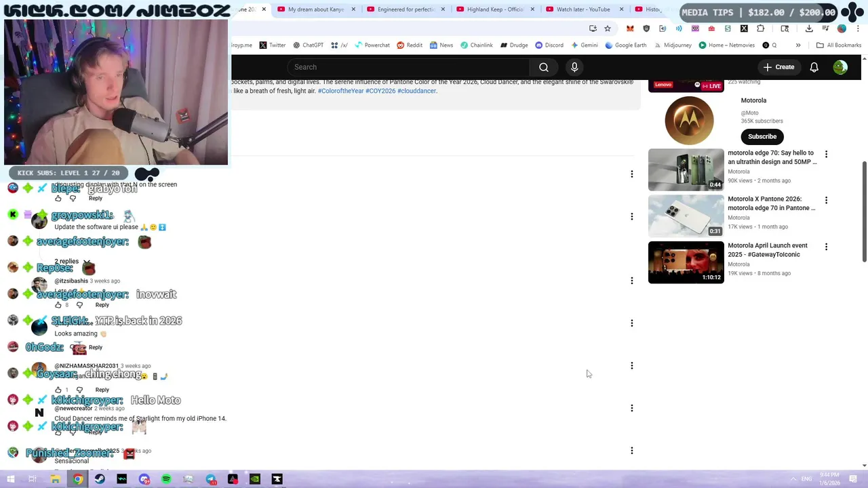Open Powerchat bookmark
868x488 pixels.
coord(372,45)
